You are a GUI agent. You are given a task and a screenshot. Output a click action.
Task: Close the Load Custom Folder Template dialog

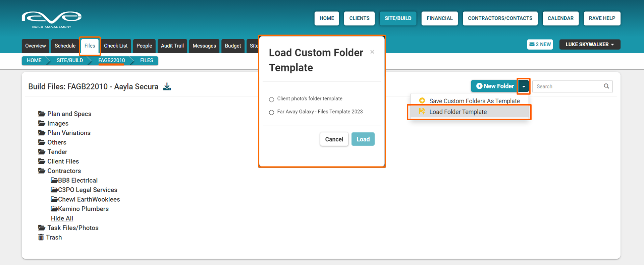tap(372, 52)
